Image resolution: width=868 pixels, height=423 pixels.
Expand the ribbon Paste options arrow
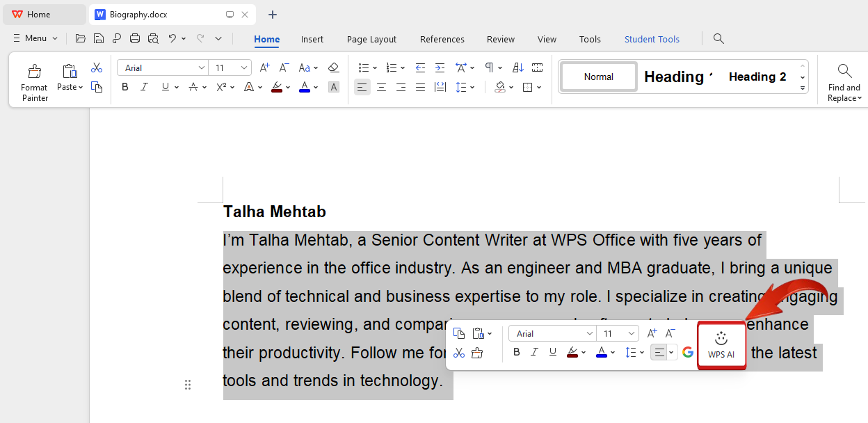pyautogui.click(x=81, y=87)
